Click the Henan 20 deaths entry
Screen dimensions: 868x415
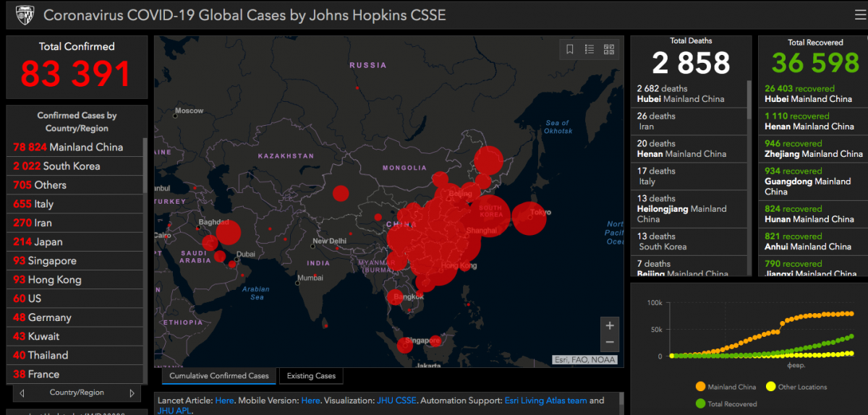point(689,149)
